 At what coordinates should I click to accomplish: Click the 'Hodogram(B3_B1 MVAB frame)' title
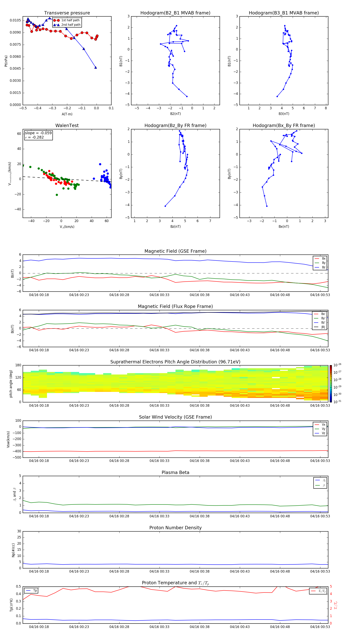click(x=284, y=13)
